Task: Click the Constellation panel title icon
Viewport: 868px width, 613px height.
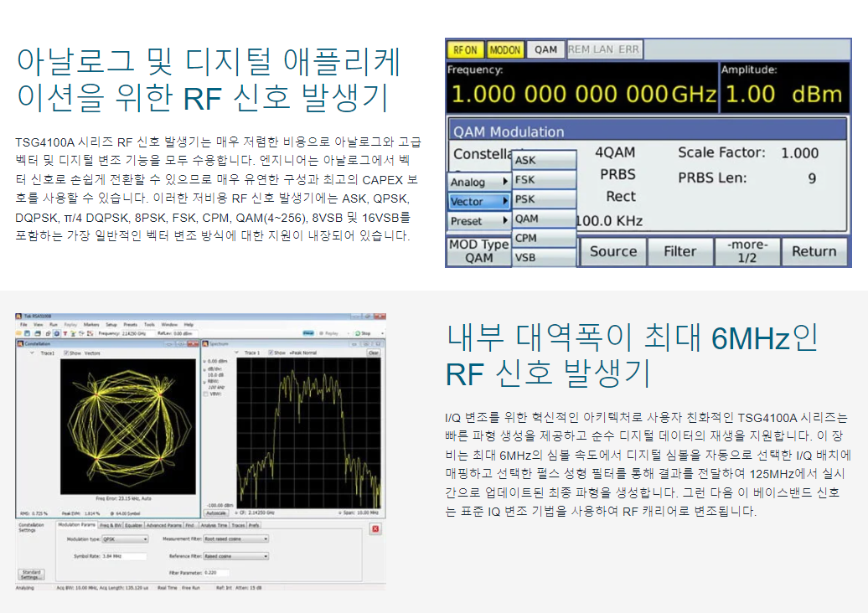Action: pos(19,343)
